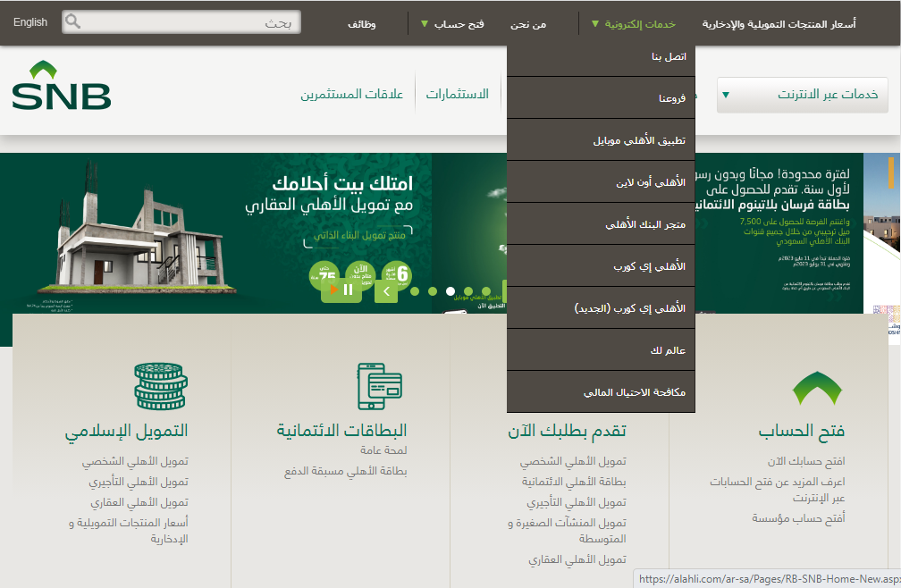Click تمويل الأهلي التأجيري under تقدم بطلبك
The width and height of the screenshot is (901, 588).
click(577, 502)
